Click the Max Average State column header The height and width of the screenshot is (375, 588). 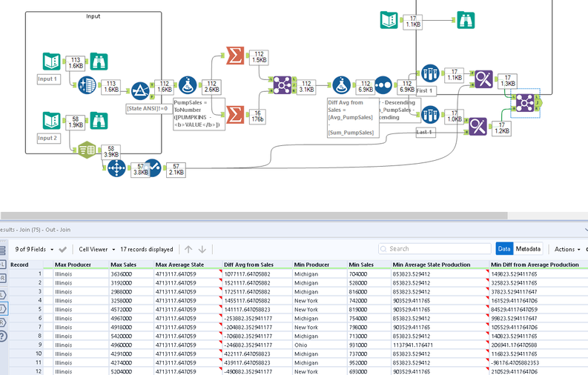(x=188, y=265)
